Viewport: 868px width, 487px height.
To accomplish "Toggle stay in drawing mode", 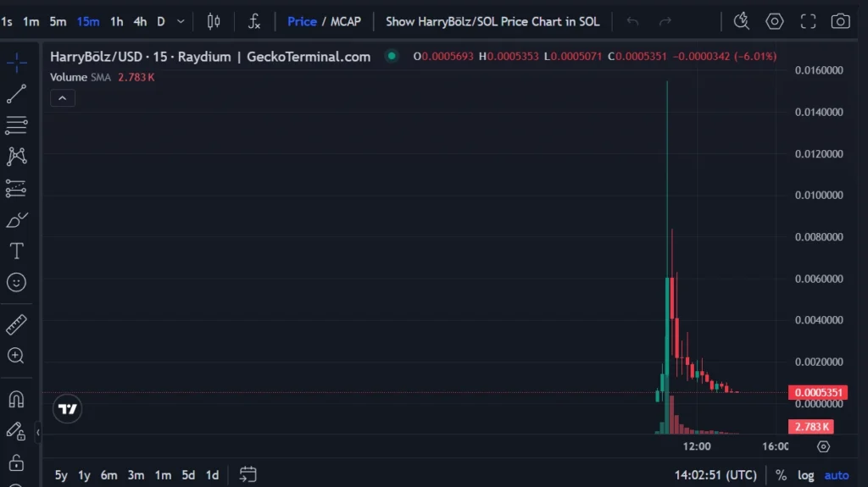I will click(17, 431).
